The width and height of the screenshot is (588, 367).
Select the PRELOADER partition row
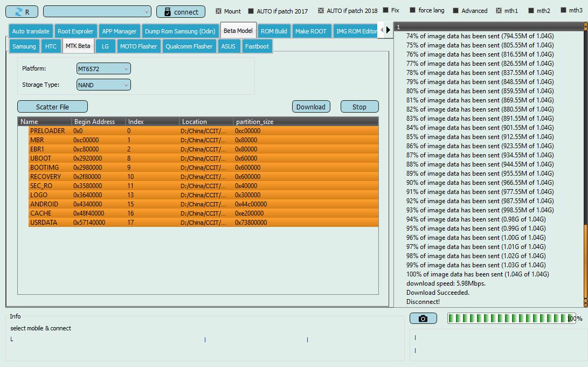pyautogui.click(x=203, y=131)
